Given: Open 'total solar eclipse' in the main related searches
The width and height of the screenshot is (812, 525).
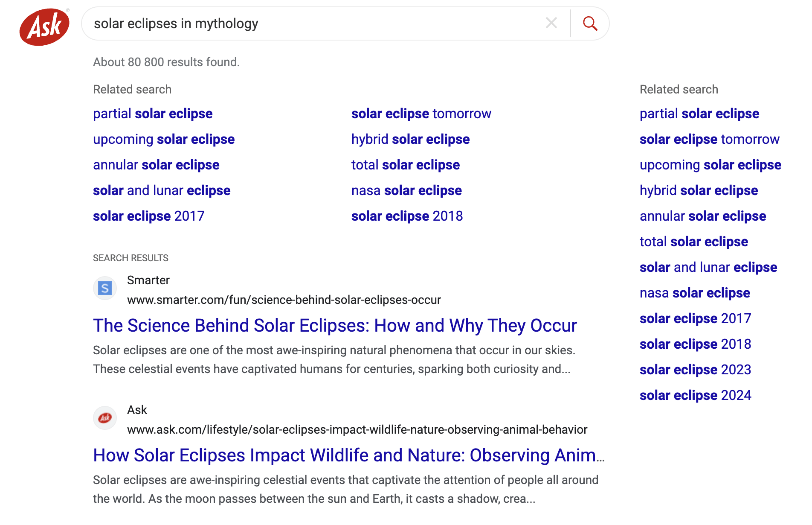Looking at the screenshot, I should point(406,165).
